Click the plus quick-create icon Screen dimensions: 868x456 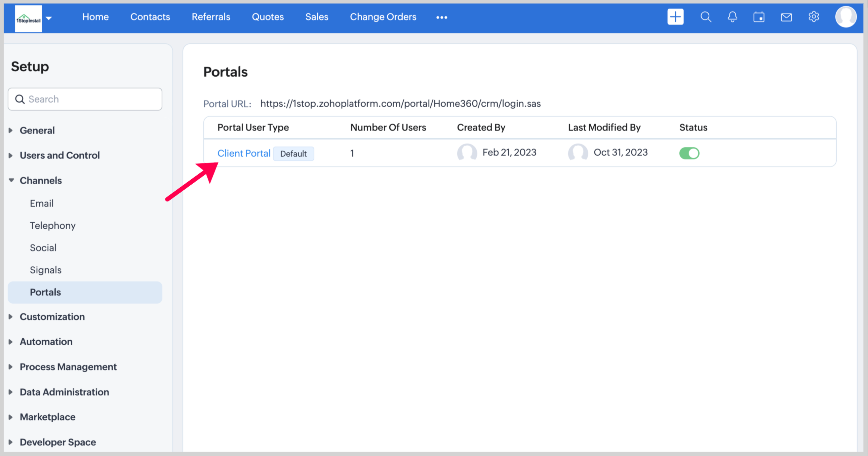coord(675,17)
